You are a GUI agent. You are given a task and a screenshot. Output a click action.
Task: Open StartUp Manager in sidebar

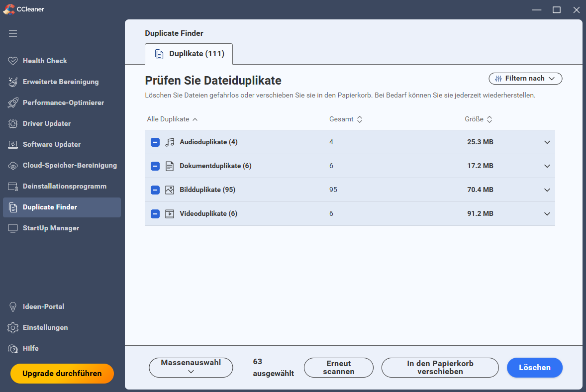[51, 228]
